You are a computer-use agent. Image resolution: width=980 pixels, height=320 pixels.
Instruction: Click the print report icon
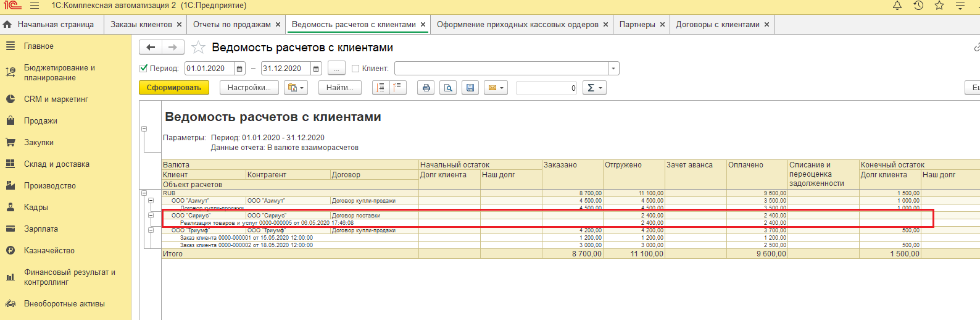pyautogui.click(x=426, y=88)
